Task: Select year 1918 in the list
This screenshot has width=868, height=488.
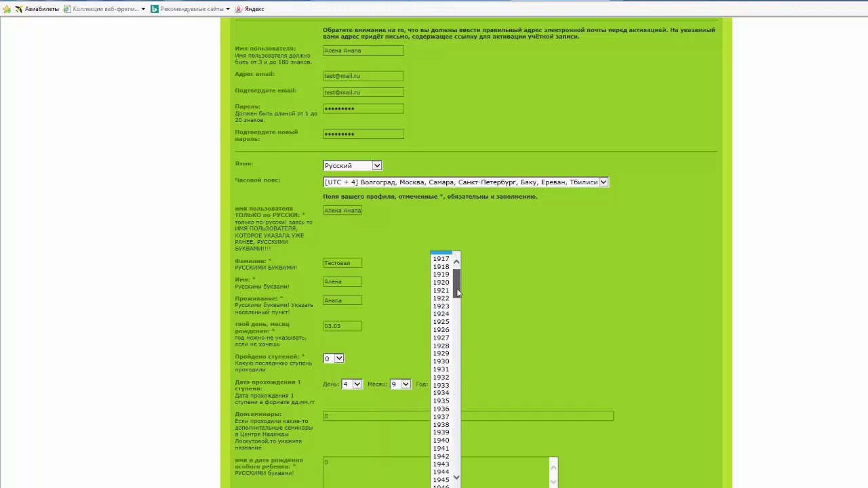Action: pyautogui.click(x=441, y=267)
